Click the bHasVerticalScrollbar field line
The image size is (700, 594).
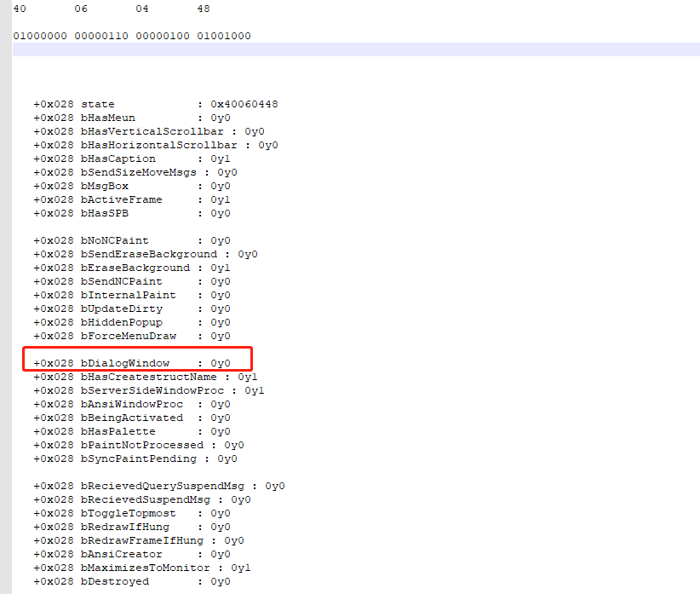149,132
